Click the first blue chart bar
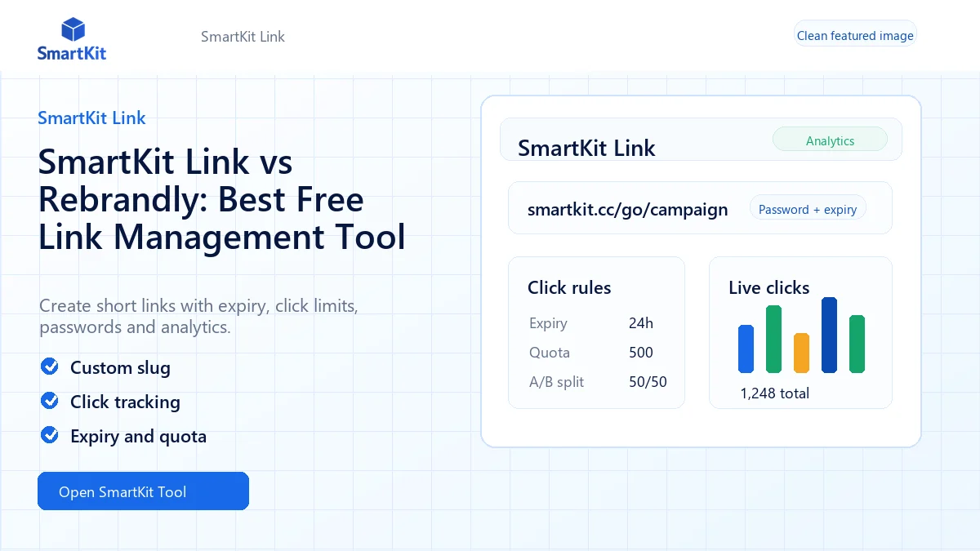The image size is (980, 551). (x=746, y=349)
